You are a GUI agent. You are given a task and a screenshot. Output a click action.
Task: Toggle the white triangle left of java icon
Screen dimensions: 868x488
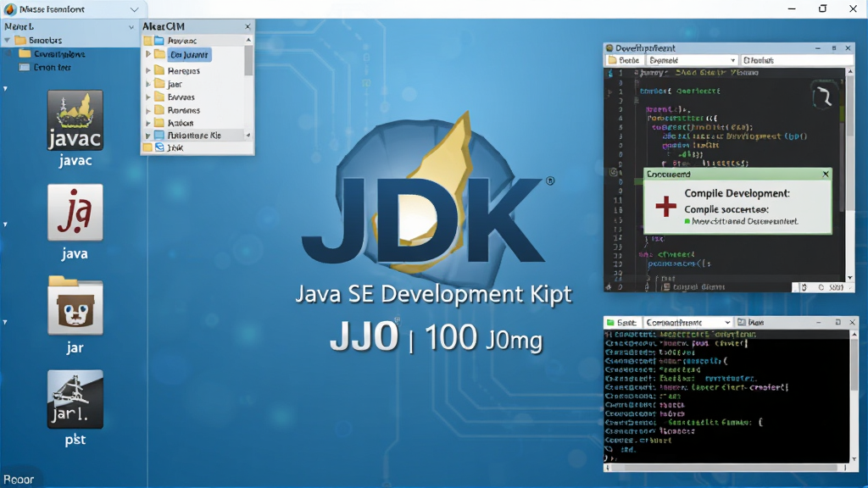6,225
